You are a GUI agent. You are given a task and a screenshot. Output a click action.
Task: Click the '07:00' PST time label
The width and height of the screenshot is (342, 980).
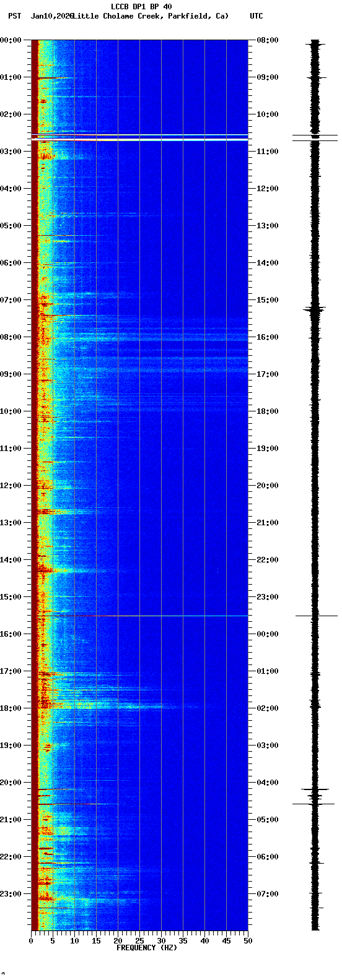pyautogui.click(x=11, y=300)
